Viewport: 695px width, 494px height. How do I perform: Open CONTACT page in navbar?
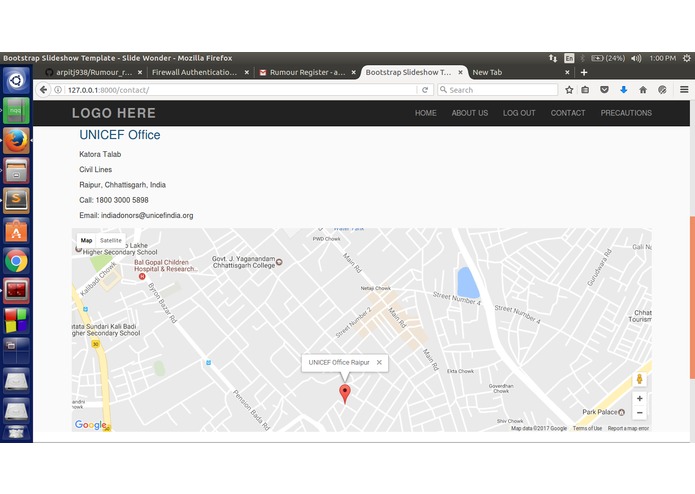[568, 113]
